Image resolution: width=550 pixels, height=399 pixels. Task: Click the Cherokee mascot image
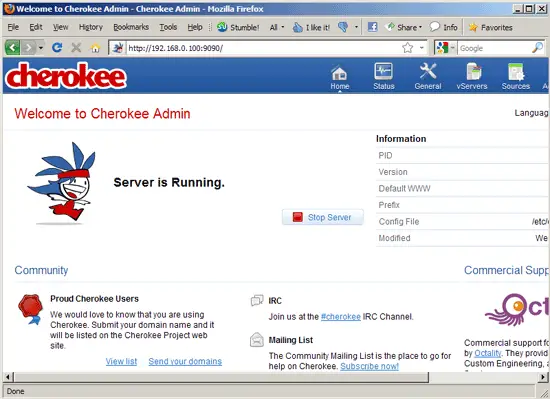point(61,183)
